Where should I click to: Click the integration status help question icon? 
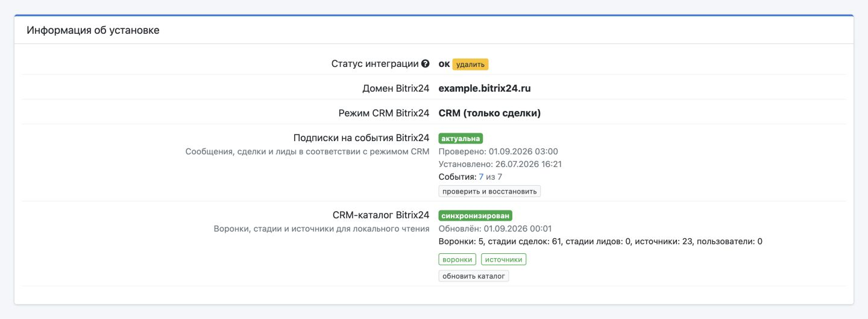426,64
